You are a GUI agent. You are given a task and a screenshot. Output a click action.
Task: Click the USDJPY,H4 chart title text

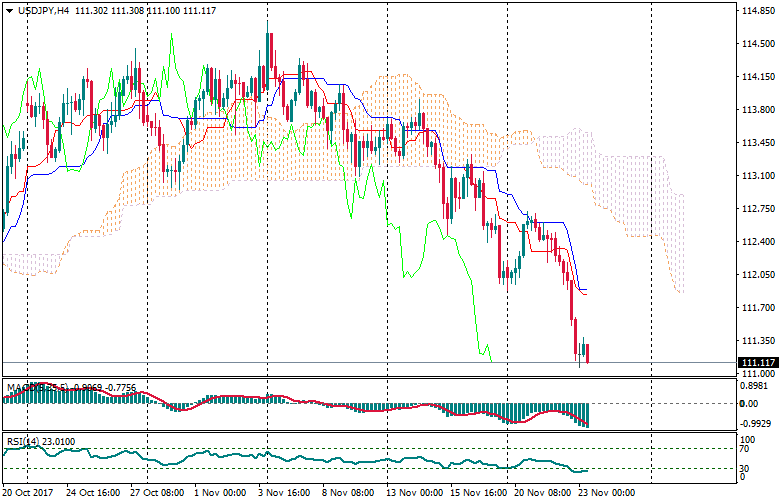click(x=44, y=10)
